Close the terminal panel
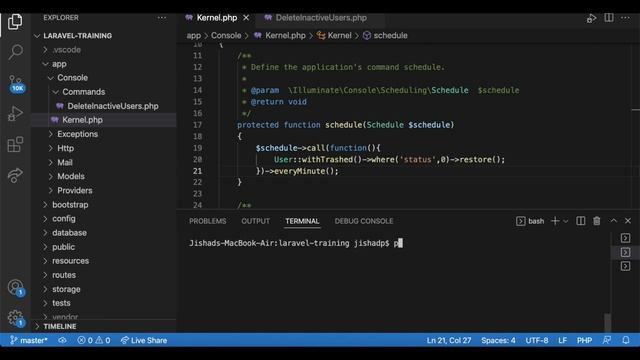This screenshot has height=360, width=640. [x=628, y=221]
